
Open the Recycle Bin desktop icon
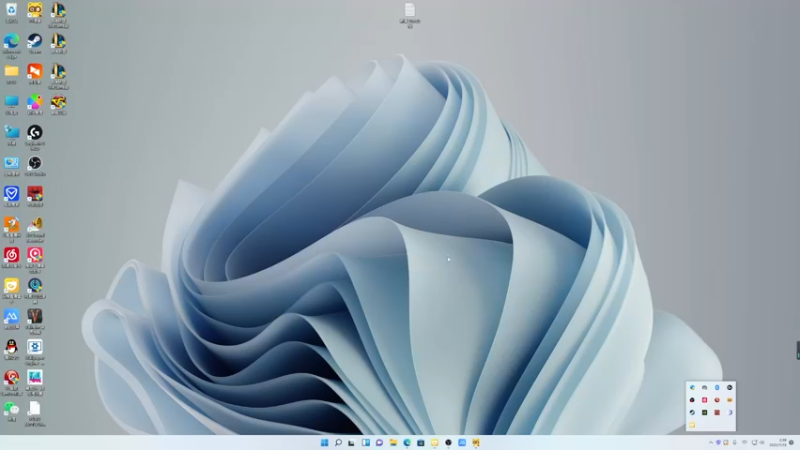(x=11, y=12)
